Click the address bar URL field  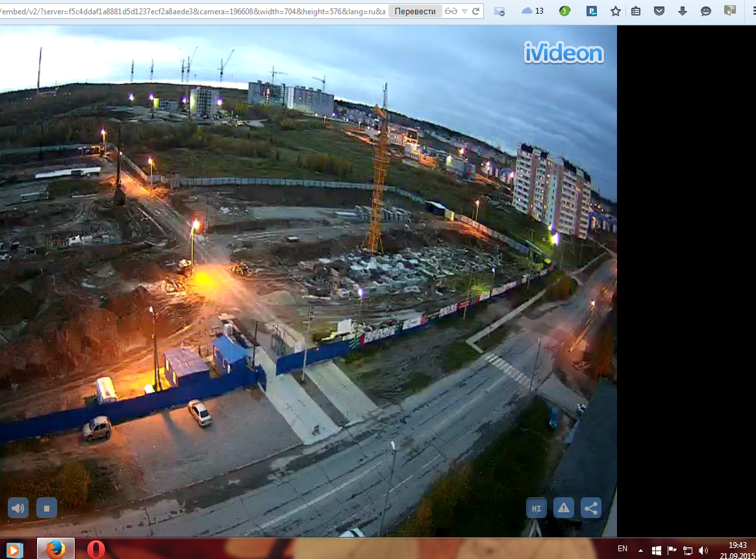[x=194, y=11]
